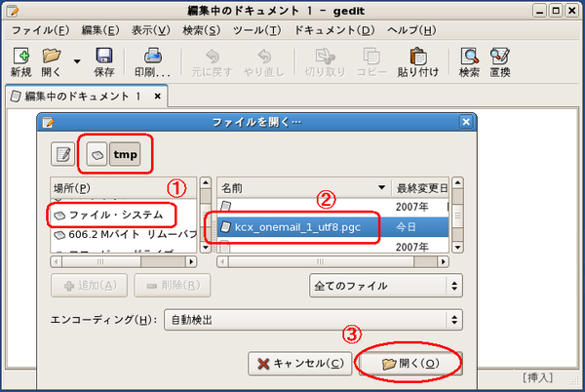Click up arrow of file list scrollbar
This screenshot has height=392, width=585.
[x=458, y=182]
